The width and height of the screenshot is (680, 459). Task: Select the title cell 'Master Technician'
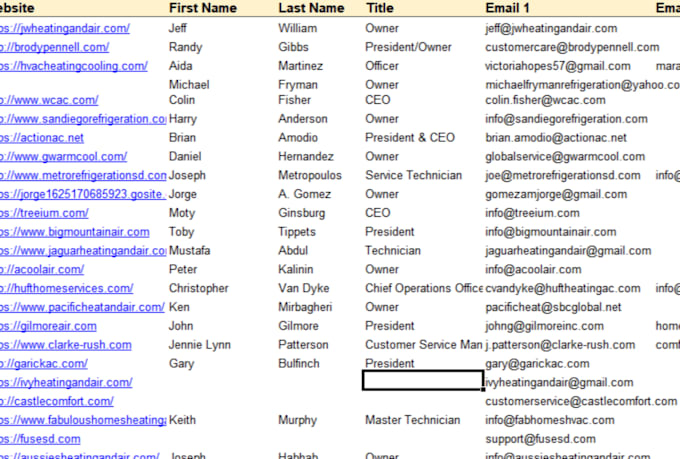412,420
